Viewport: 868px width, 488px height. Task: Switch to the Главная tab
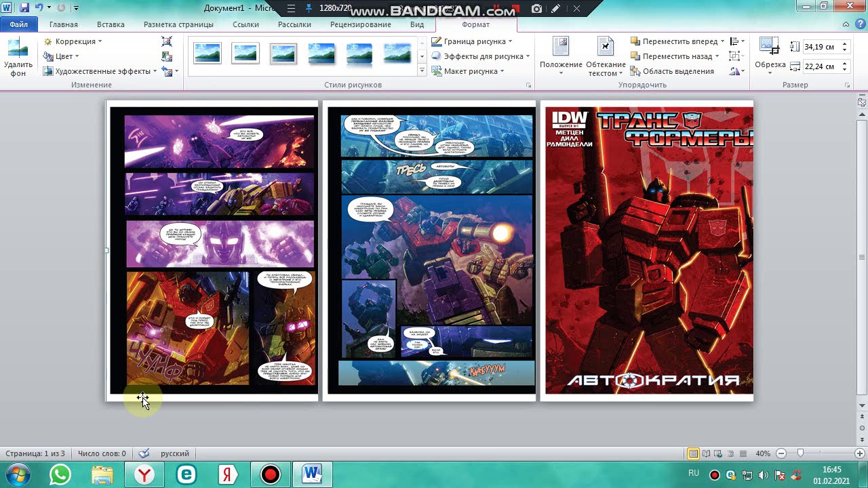[x=64, y=24]
